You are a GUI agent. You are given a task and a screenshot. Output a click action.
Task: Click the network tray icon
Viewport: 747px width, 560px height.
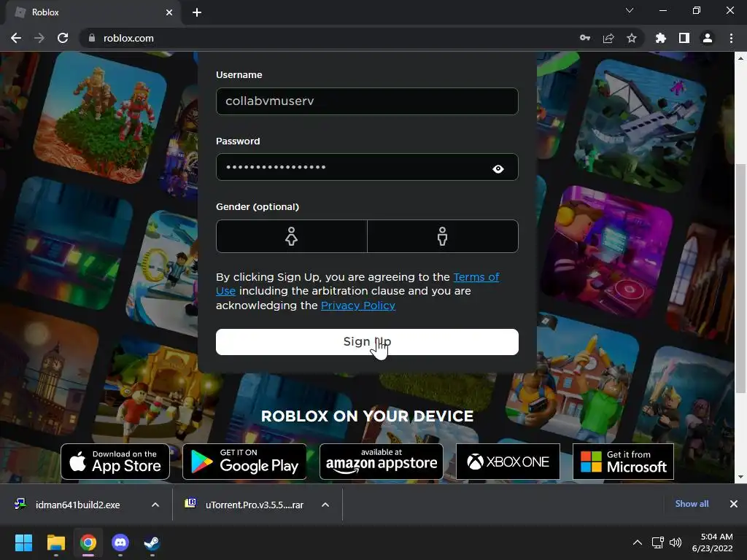click(658, 542)
